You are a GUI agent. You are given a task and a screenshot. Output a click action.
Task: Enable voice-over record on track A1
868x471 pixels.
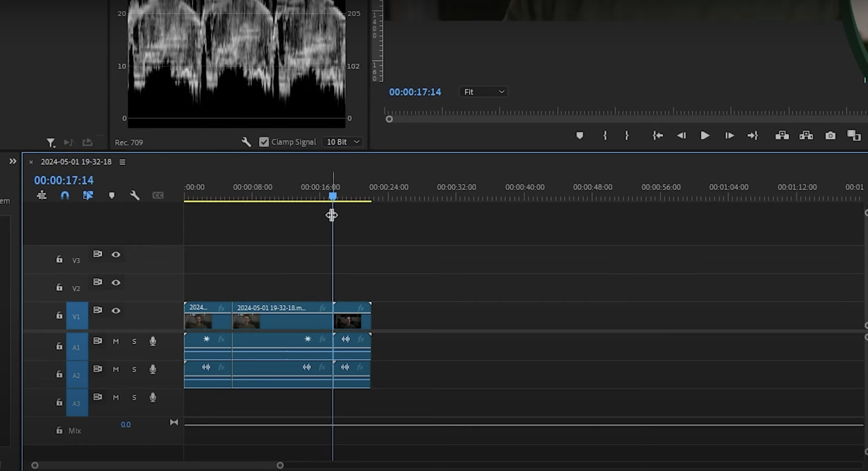pos(153,341)
